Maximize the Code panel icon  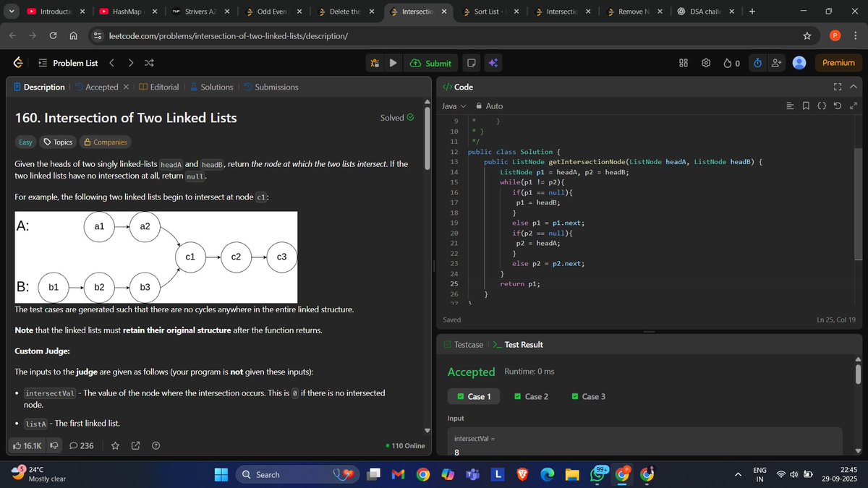coord(838,87)
